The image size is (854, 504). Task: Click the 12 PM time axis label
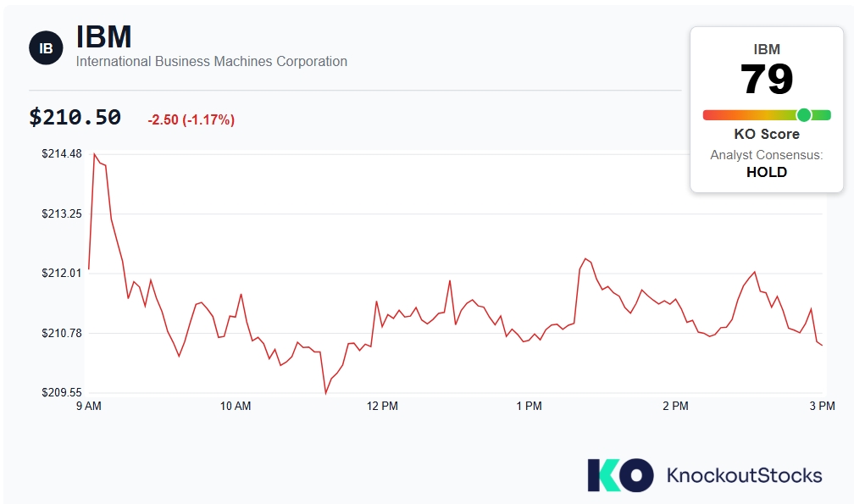tap(382, 406)
